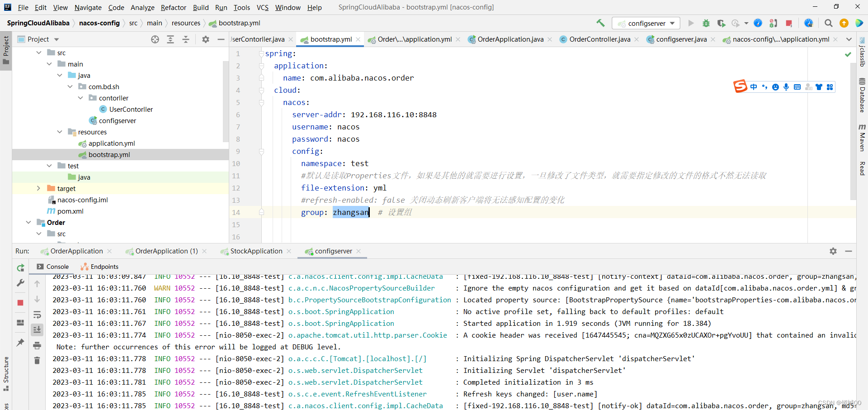The image size is (868, 410).
Task: Click the wrench icon in the Run panel
Action: pos(20,283)
